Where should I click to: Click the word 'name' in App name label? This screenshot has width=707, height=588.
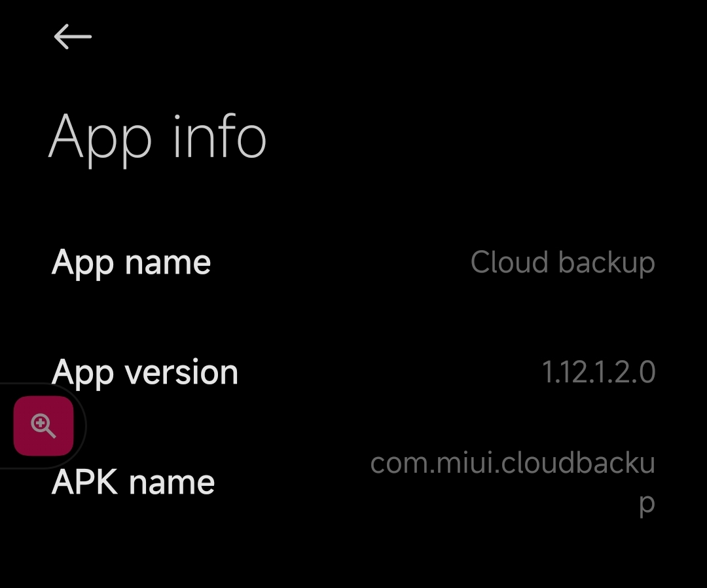(168, 263)
